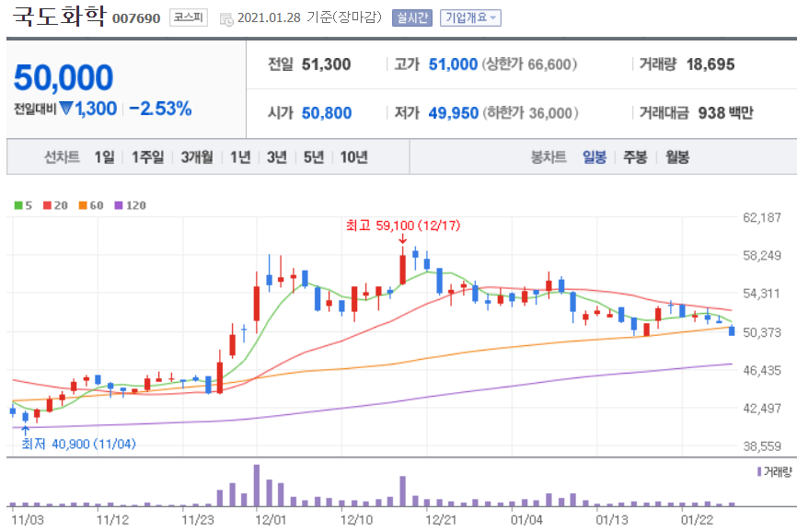Click the 코스피 market badge
Screen dimensions: 797x532
189,17
